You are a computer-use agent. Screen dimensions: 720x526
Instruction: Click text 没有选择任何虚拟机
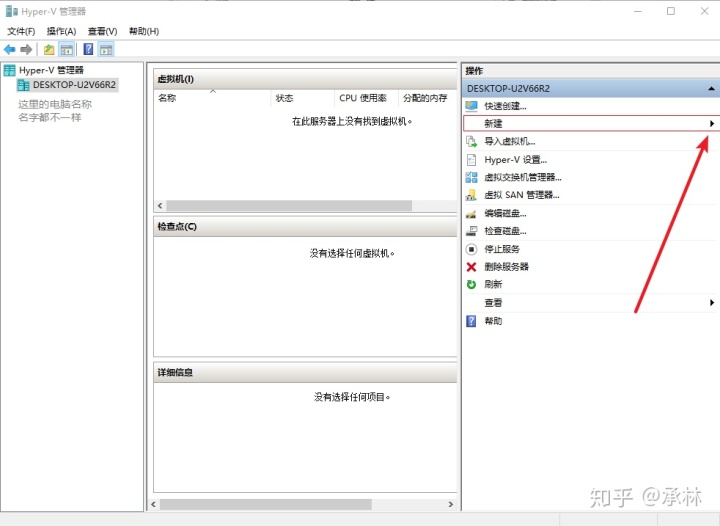pos(352,253)
